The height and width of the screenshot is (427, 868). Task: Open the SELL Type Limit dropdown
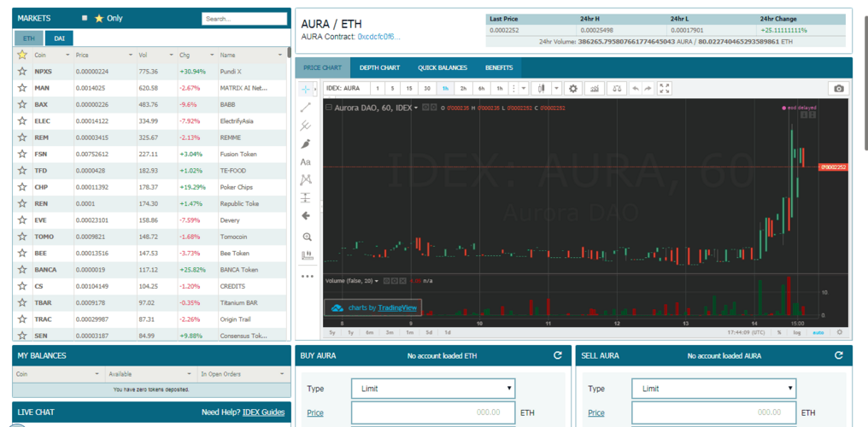click(714, 389)
